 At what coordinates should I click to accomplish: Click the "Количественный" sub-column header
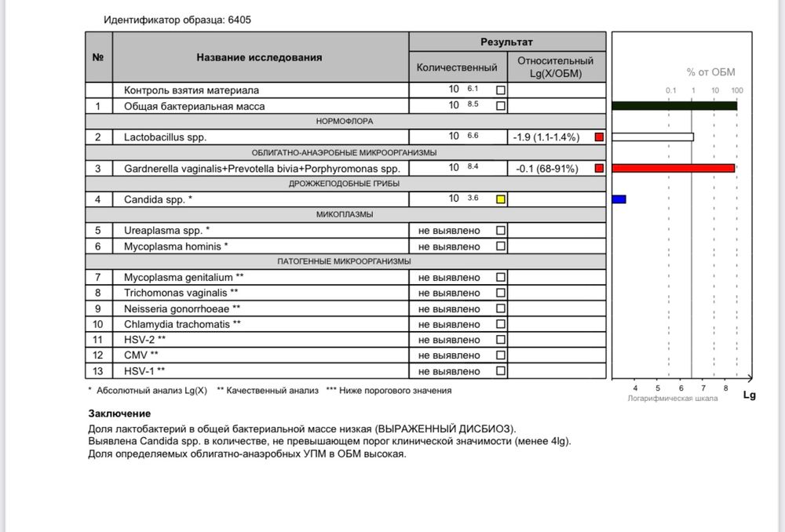click(x=457, y=67)
